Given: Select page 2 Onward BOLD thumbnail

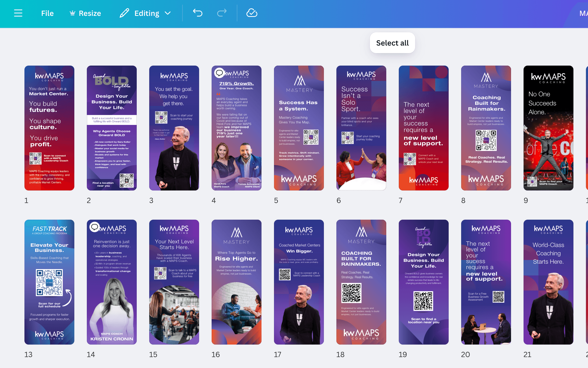Looking at the screenshot, I should point(112,128).
